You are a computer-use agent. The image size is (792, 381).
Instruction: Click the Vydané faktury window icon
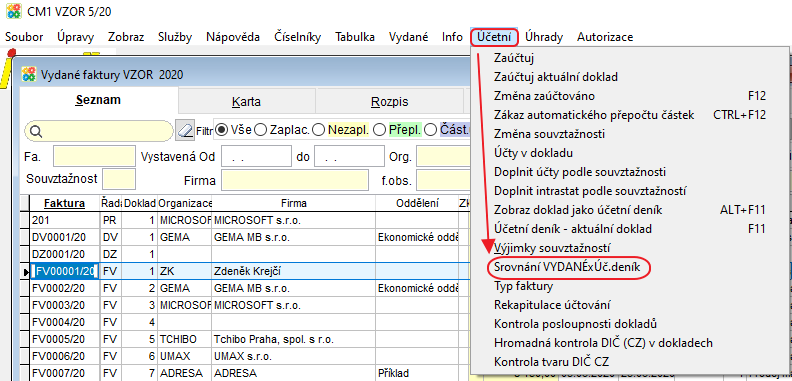pyautogui.click(x=29, y=75)
